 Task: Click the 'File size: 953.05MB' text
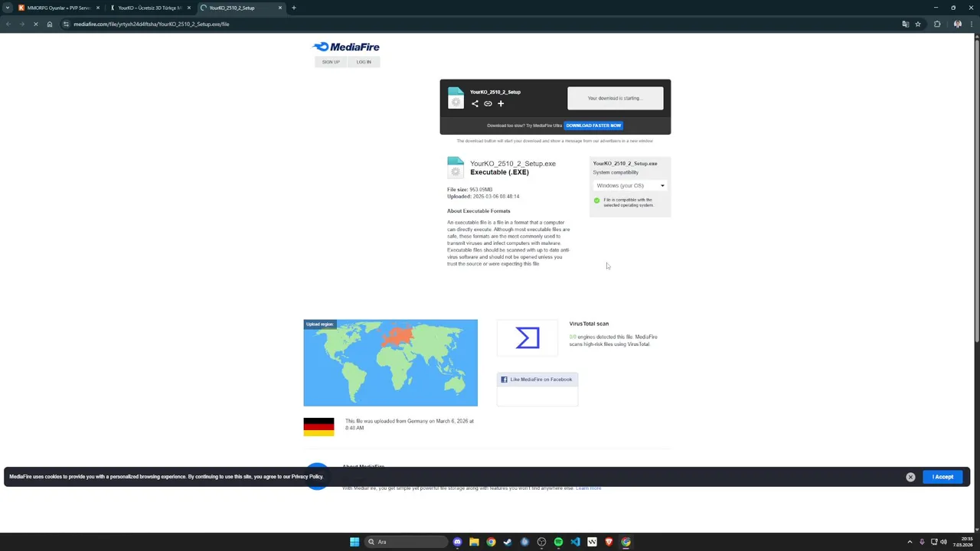pos(470,189)
